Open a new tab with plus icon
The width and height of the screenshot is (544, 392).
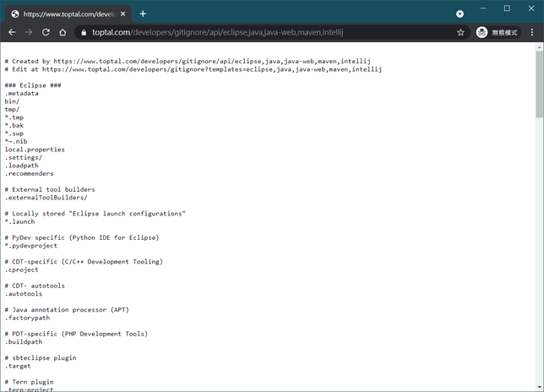[143, 14]
